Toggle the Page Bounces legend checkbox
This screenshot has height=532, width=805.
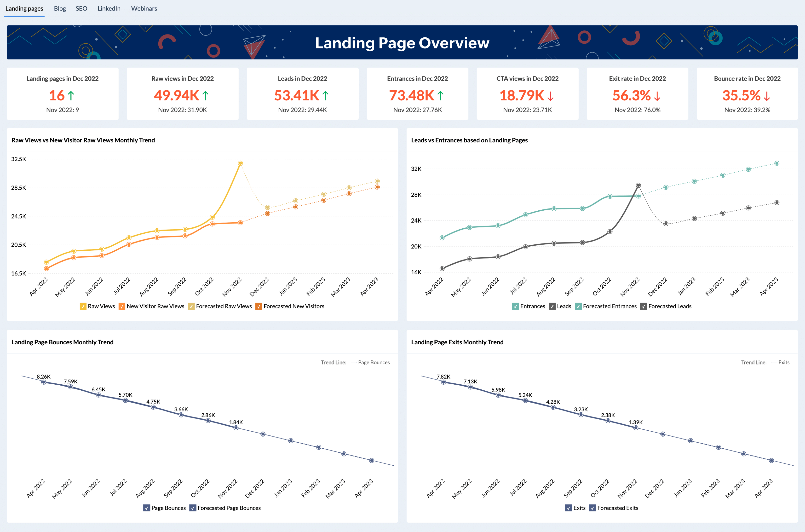pyautogui.click(x=147, y=508)
